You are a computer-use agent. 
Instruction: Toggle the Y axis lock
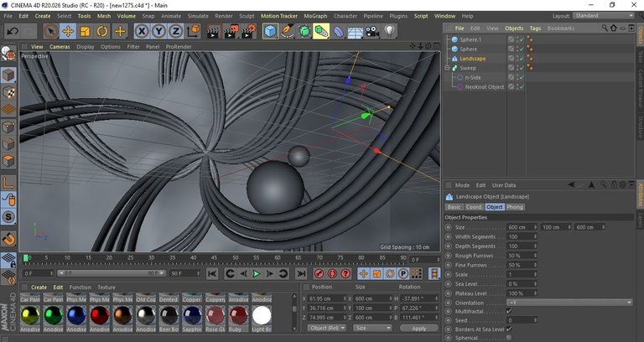pos(159,31)
